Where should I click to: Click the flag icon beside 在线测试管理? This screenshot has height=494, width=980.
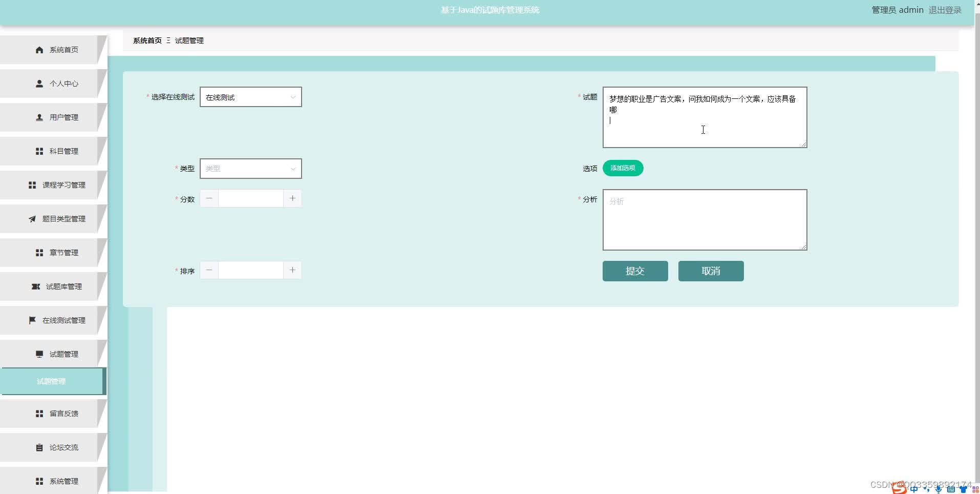pyautogui.click(x=32, y=320)
